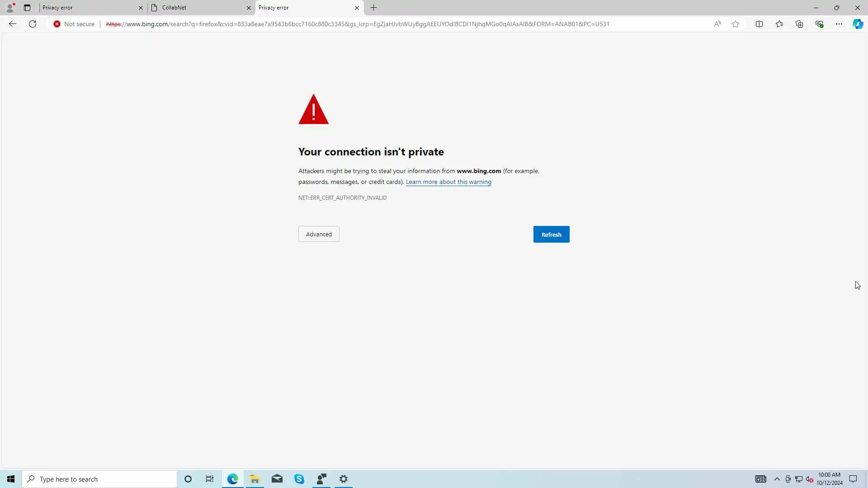This screenshot has height=488, width=868.
Task: Click the bing.com URL address field
Action: click(357, 24)
